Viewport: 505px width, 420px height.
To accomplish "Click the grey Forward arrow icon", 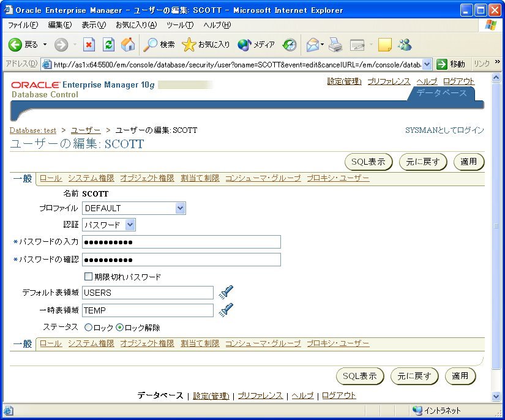I will [61, 45].
